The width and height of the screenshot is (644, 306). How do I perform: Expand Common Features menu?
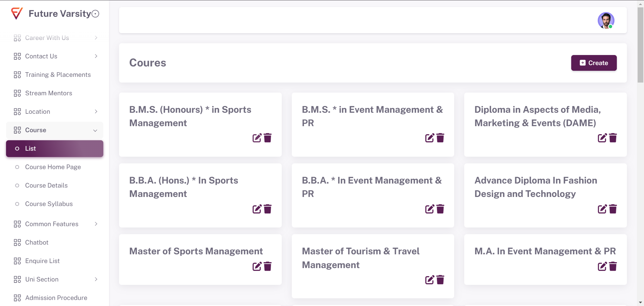click(x=55, y=224)
